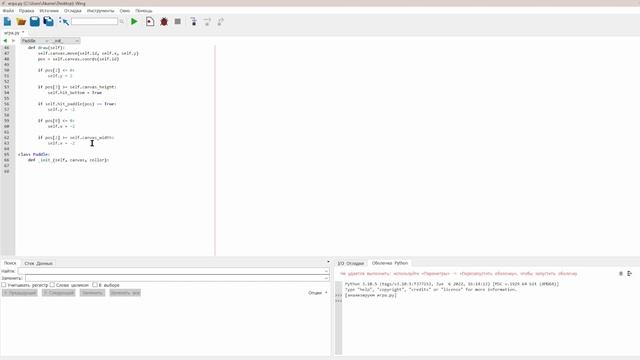Click the step into debug icon

(x=194, y=22)
